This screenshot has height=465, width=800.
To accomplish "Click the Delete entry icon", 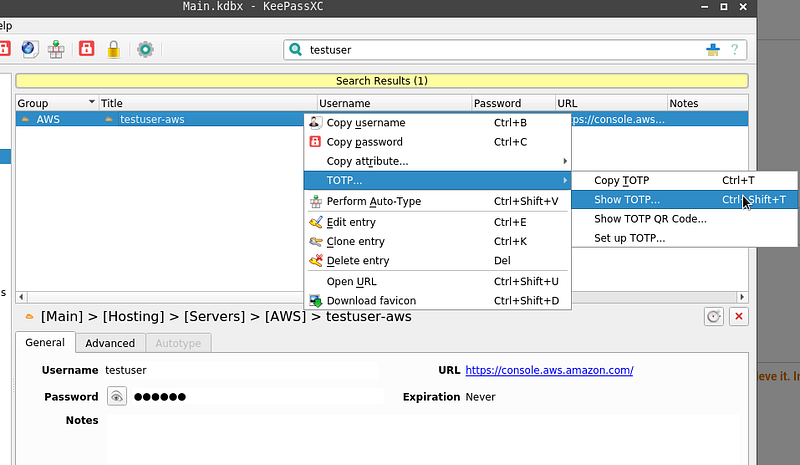I will [x=316, y=260].
